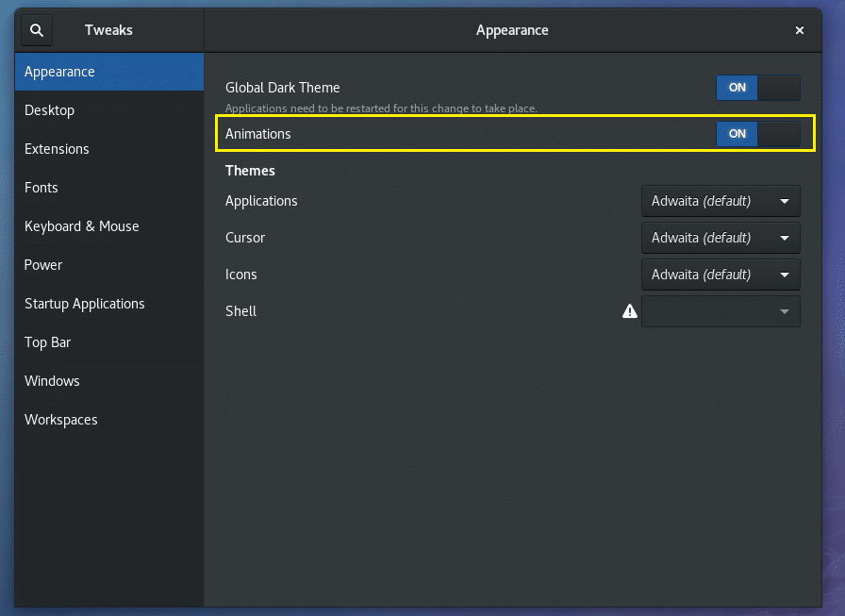Image resolution: width=845 pixels, height=616 pixels.
Task: Expand the Shell theme dropdown
Action: pos(720,310)
